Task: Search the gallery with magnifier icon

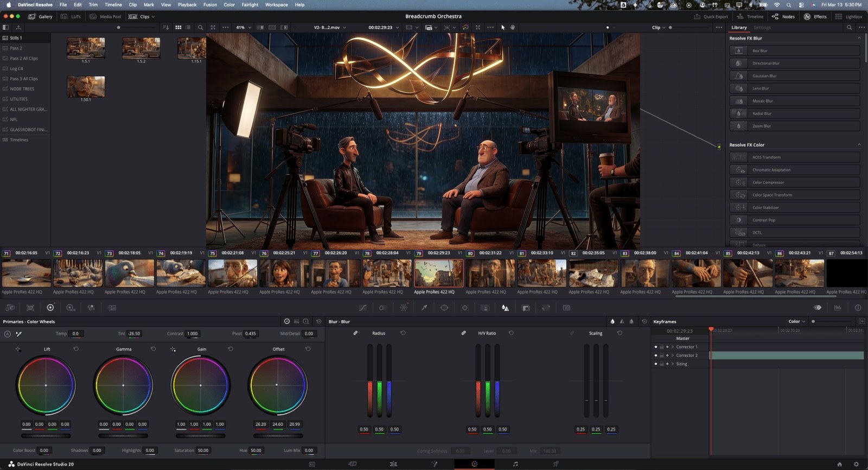Action: click(201, 27)
